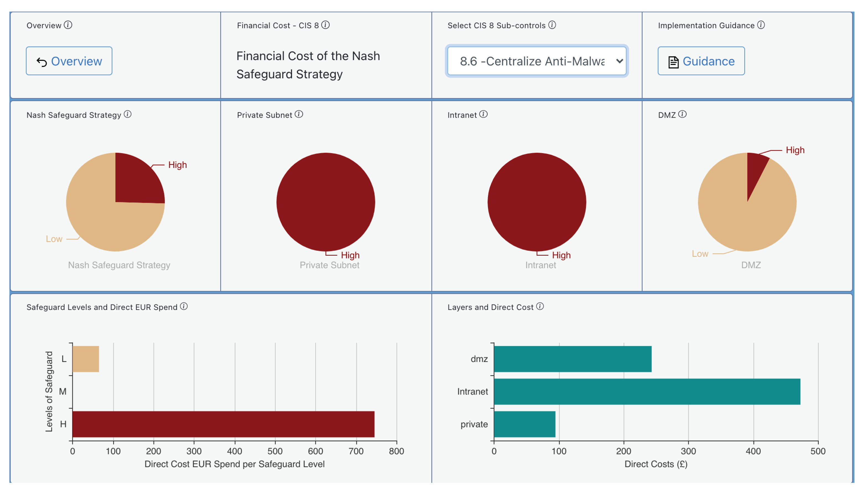Click the dark red H bar in safeguard levels chart

[x=223, y=424]
